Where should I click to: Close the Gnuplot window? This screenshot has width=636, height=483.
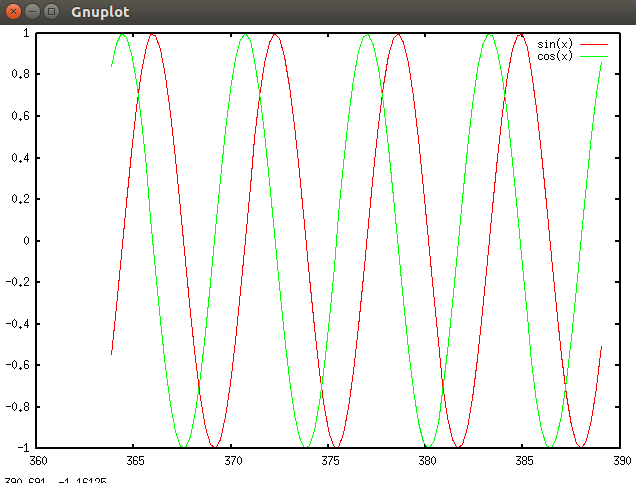pyautogui.click(x=13, y=12)
